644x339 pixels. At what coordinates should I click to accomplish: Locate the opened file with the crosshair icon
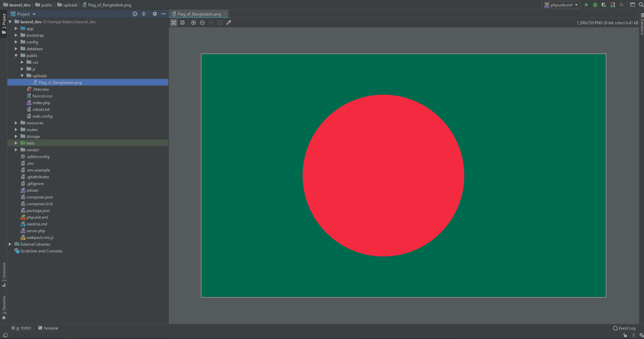point(135,14)
